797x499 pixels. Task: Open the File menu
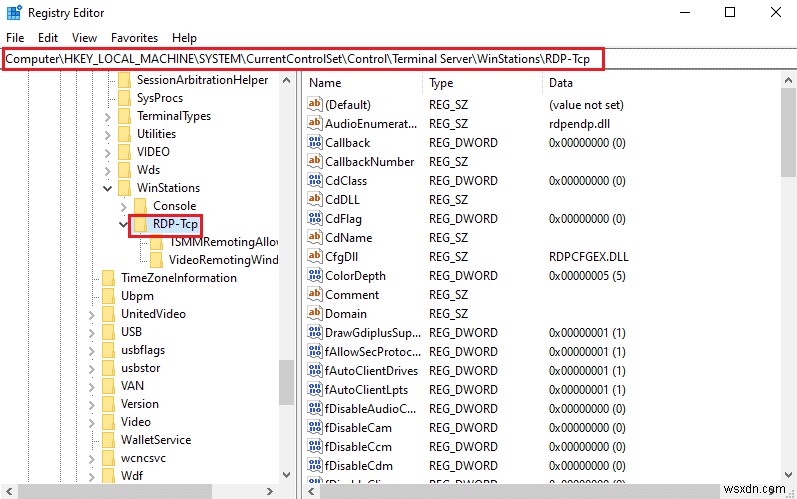15,38
